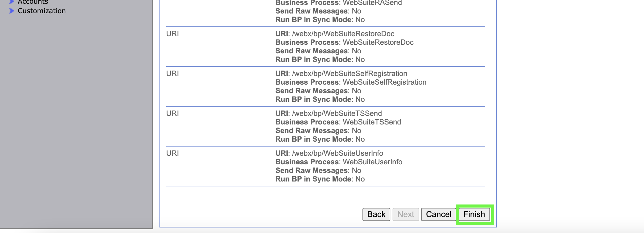Image resolution: width=644 pixels, height=233 pixels.
Task: Click the URI label beside WebSuiteSelfRegistration
Action: pos(172,74)
